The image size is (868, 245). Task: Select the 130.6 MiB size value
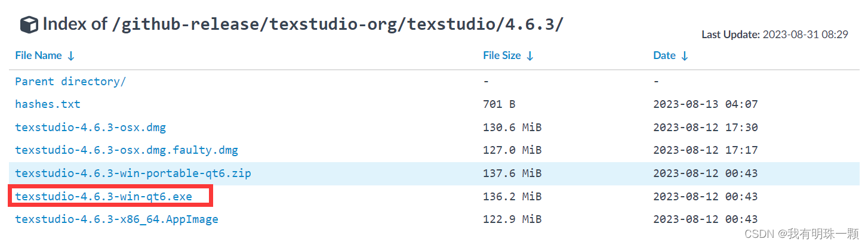click(x=512, y=128)
